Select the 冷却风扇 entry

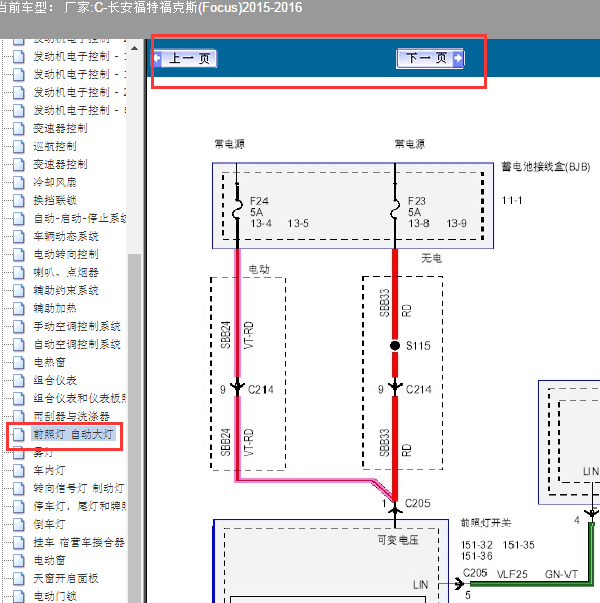pyautogui.click(x=55, y=182)
